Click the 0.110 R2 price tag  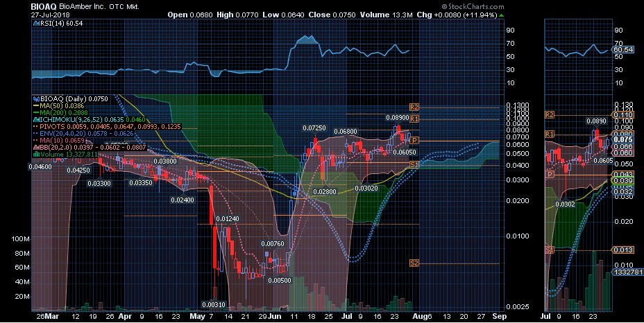tap(623, 115)
